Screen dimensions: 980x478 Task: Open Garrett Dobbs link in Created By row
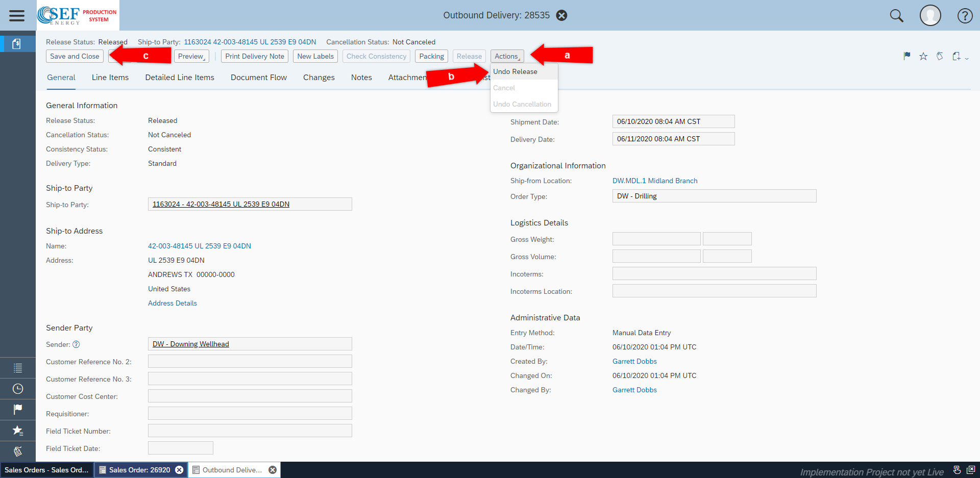pyautogui.click(x=634, y=361)
